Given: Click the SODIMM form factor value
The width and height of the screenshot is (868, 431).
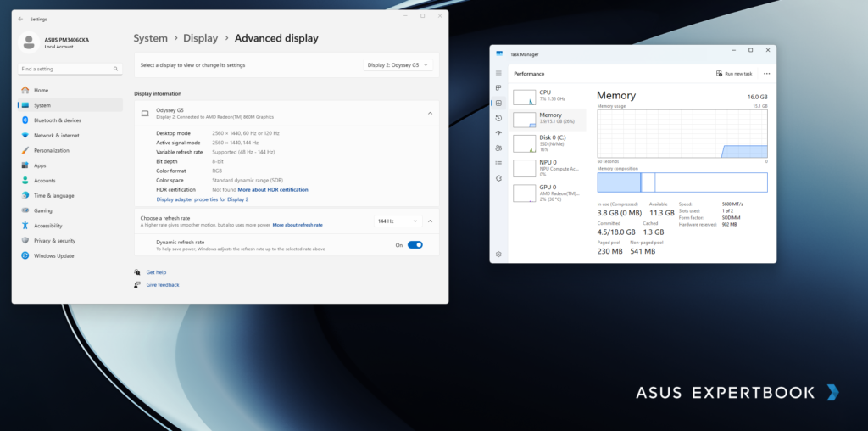Looking at the screenshot, I should point(732,218).
